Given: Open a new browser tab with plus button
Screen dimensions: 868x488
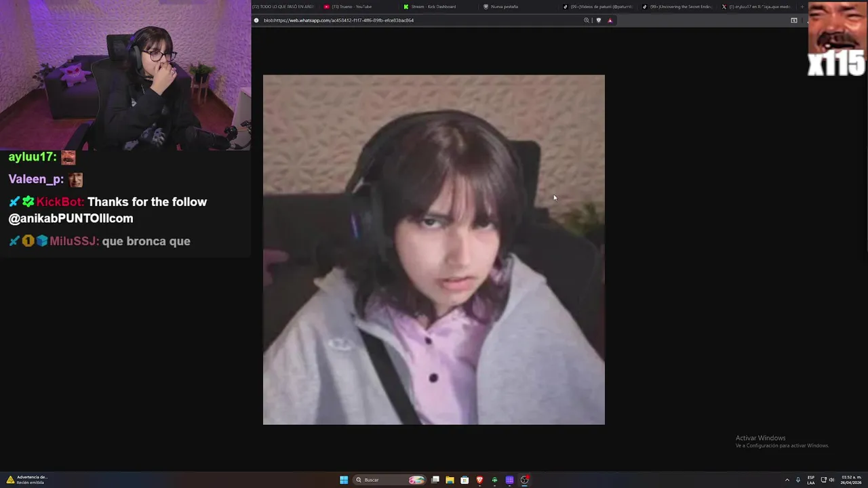Looking at the screenshot, I should click(x=802, y=7).
